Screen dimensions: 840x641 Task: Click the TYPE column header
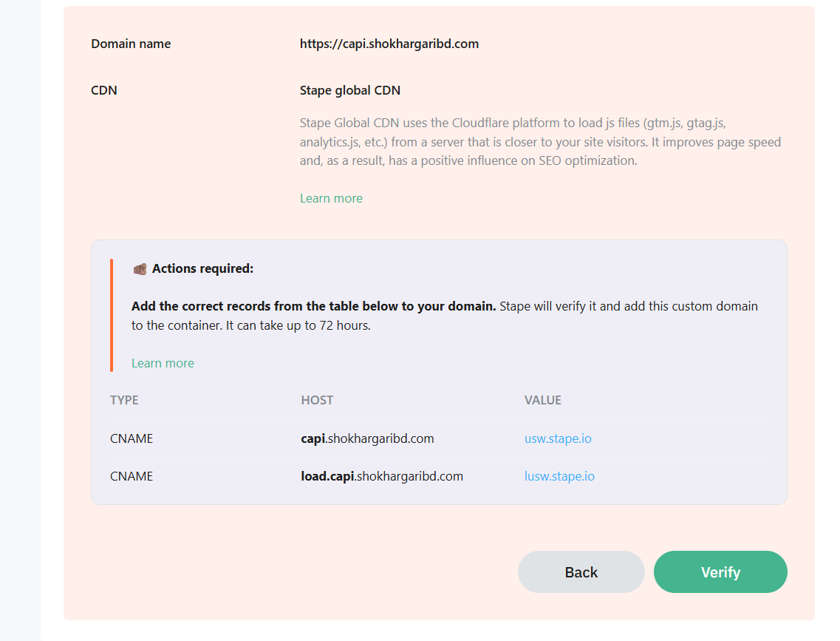point(124,400)
